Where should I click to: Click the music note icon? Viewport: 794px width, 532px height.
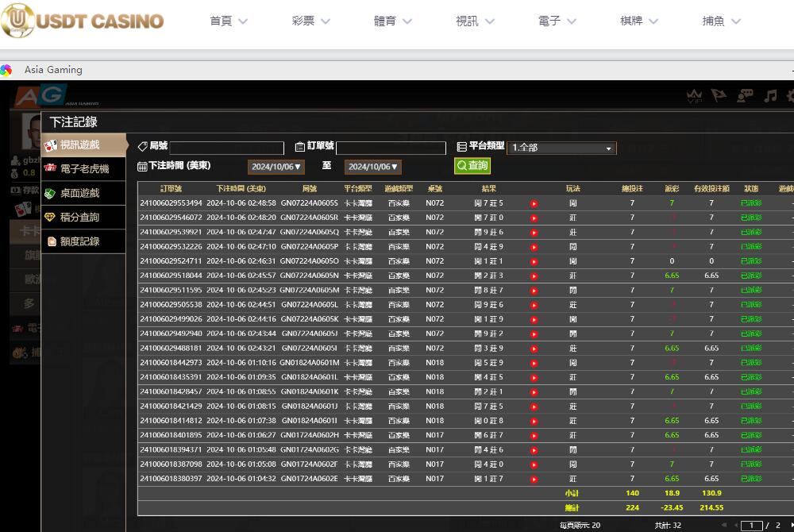click(769, 96)
